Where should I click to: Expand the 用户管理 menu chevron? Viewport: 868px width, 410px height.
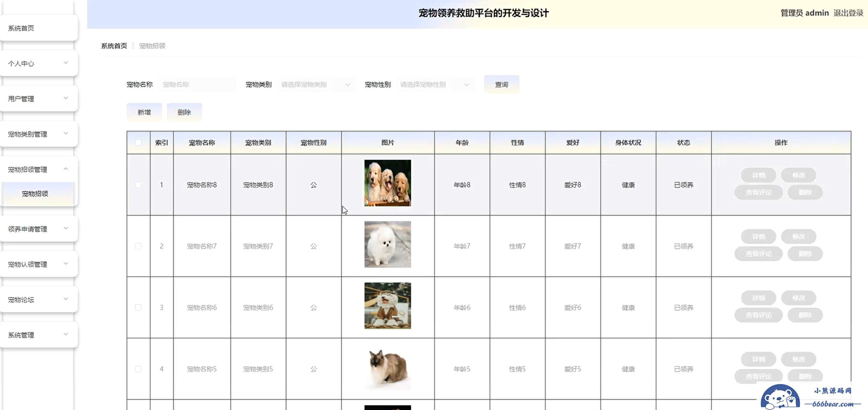coord(66,98)
